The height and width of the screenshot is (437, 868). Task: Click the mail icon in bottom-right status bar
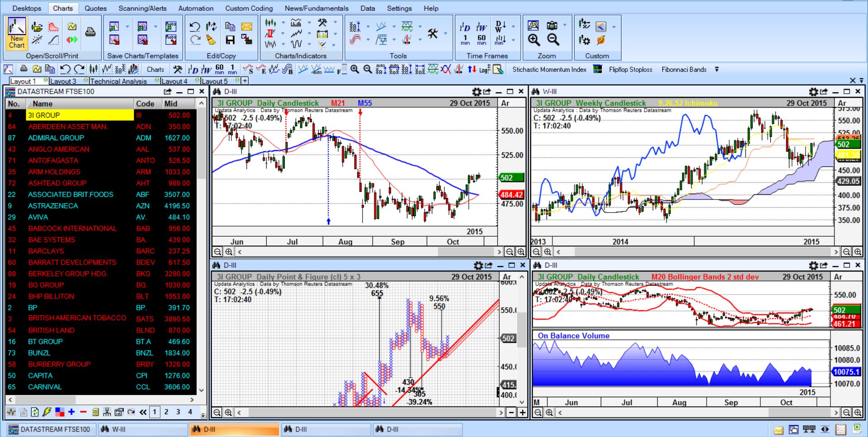click(778, 430)
